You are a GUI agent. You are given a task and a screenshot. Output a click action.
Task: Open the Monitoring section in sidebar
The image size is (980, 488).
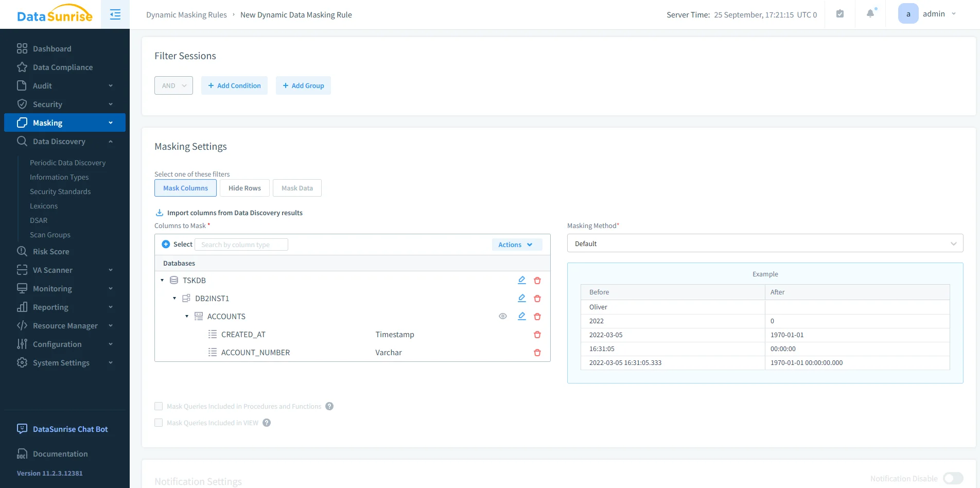point(51,288)
